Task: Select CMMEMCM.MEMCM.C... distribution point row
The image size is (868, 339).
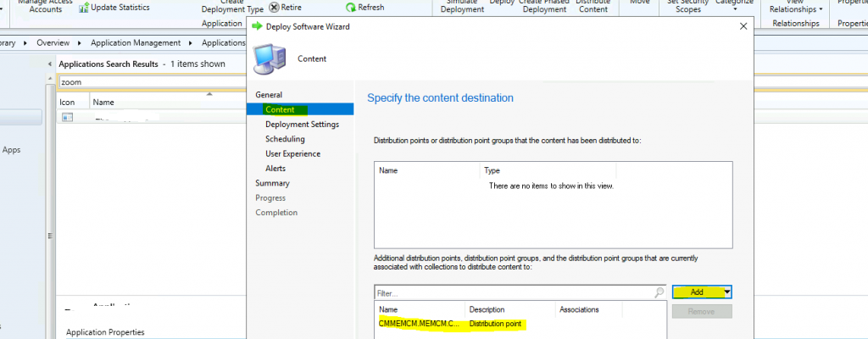Action: coord(520,324)
